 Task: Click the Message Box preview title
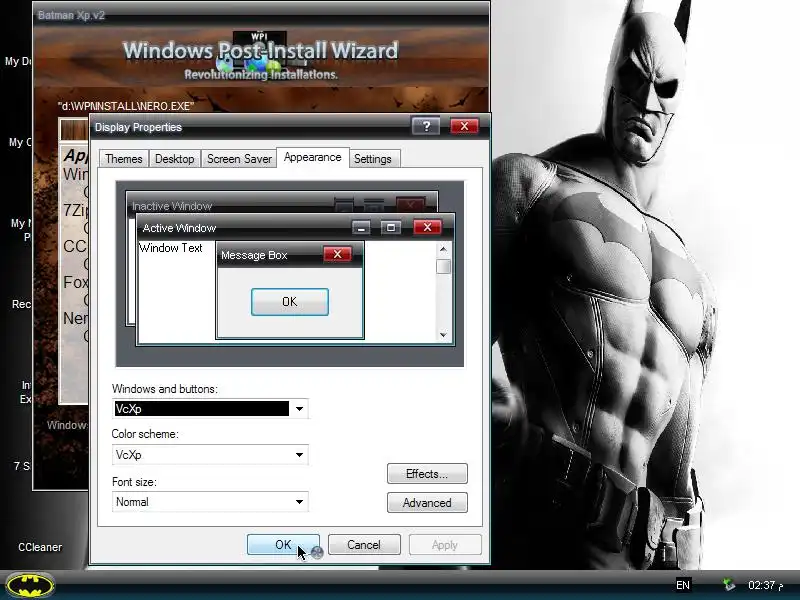click(x=255, y=255)
